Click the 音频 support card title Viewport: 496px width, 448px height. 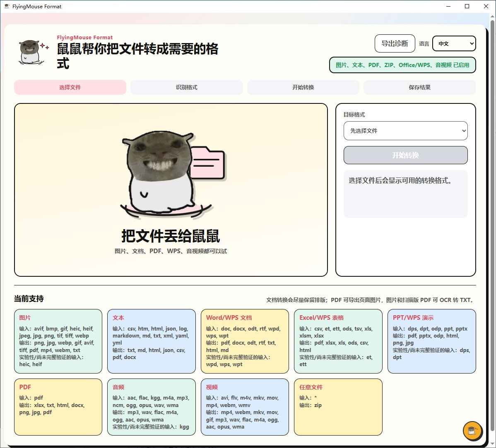tap(118, 387)
